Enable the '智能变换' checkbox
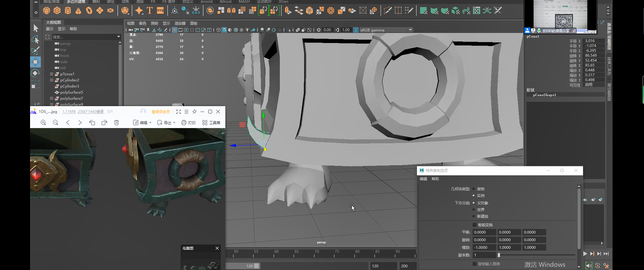The width and height of the screenshot is (644, 270). 474,225
